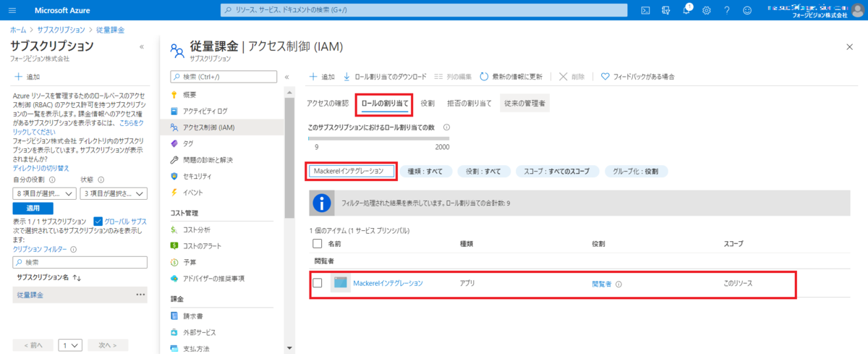This screenshot has width=868, height=354.
Task: Click the role assignment count progress bar
Action: [378, 138]
